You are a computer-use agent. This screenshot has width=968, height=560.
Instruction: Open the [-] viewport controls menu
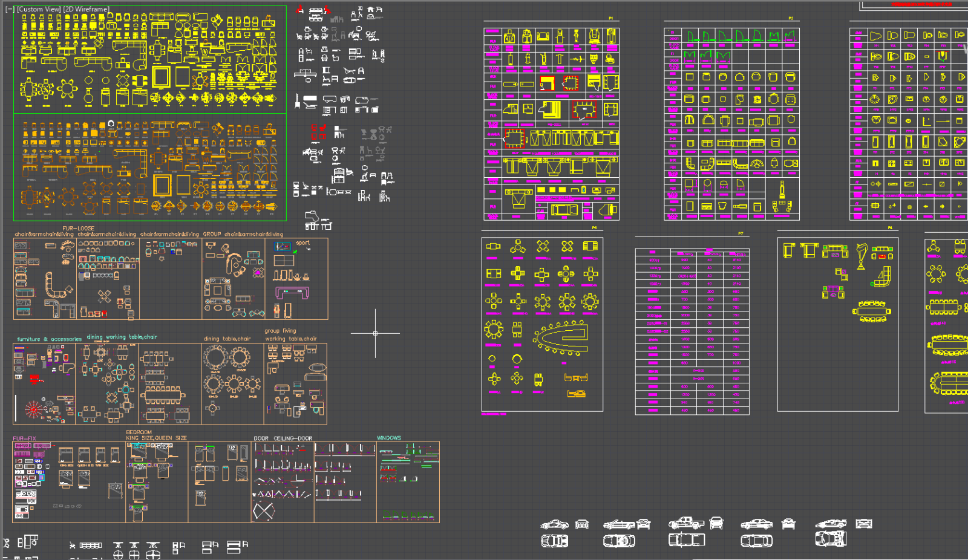[x=10, y=9]
